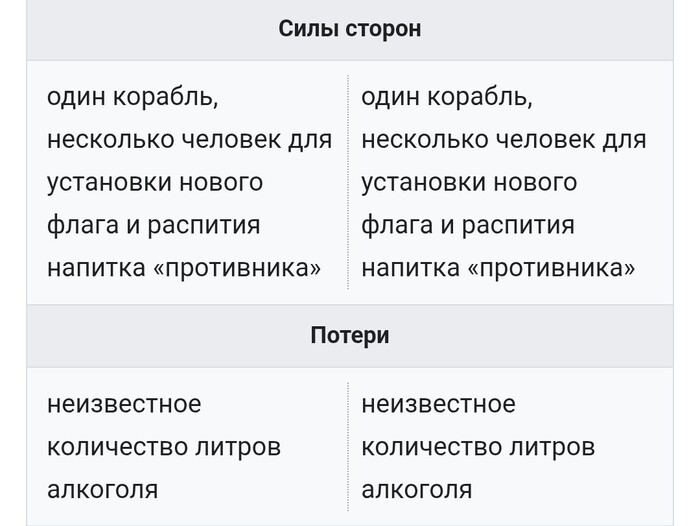Click "неизвестное" in the right losses cell
The image size is (700, 526).
438,404
